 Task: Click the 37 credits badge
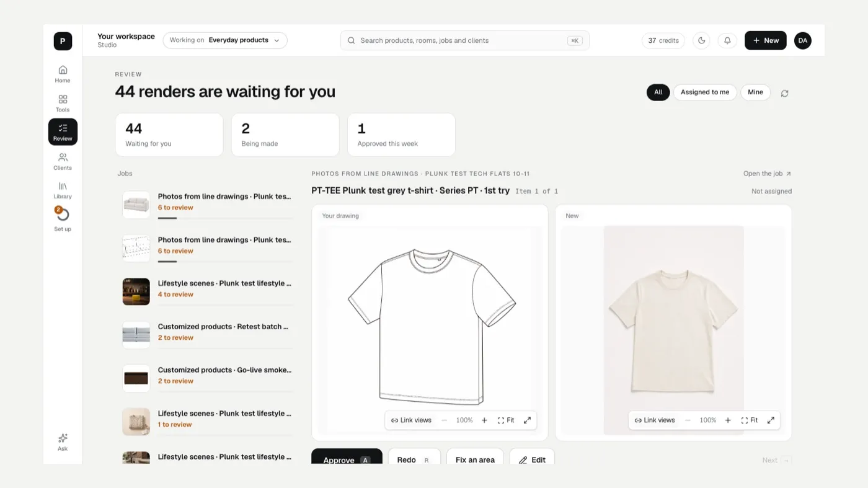663,40
